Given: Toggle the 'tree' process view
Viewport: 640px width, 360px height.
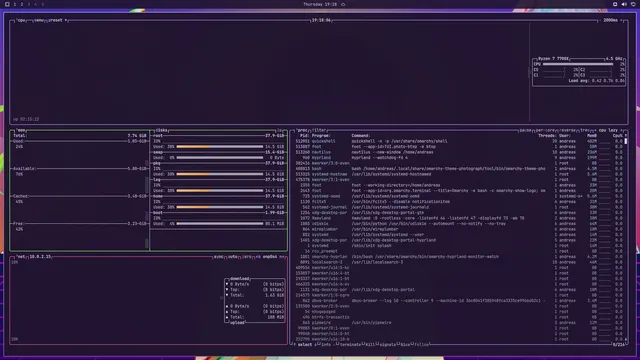Looking at the screenshot, I should pyautogui.click(x=584, y=130).
